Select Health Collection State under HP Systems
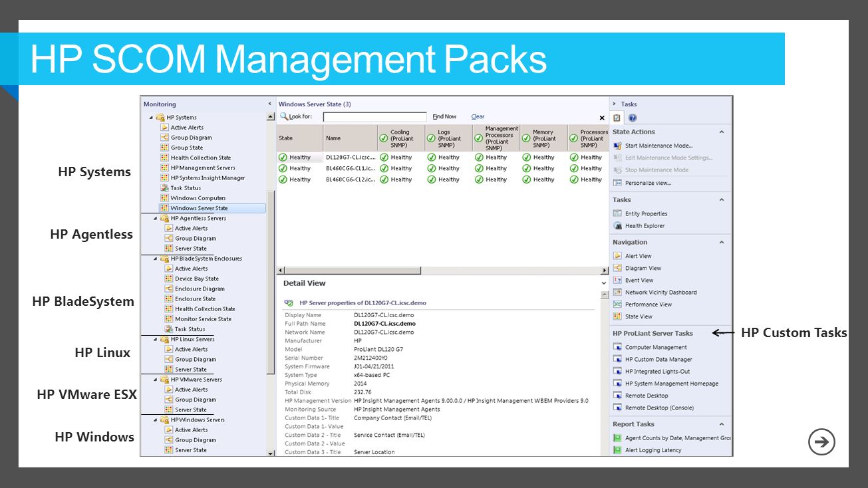Image resolution: width=868 pixels, height=488 pixels. coord(201,158)
